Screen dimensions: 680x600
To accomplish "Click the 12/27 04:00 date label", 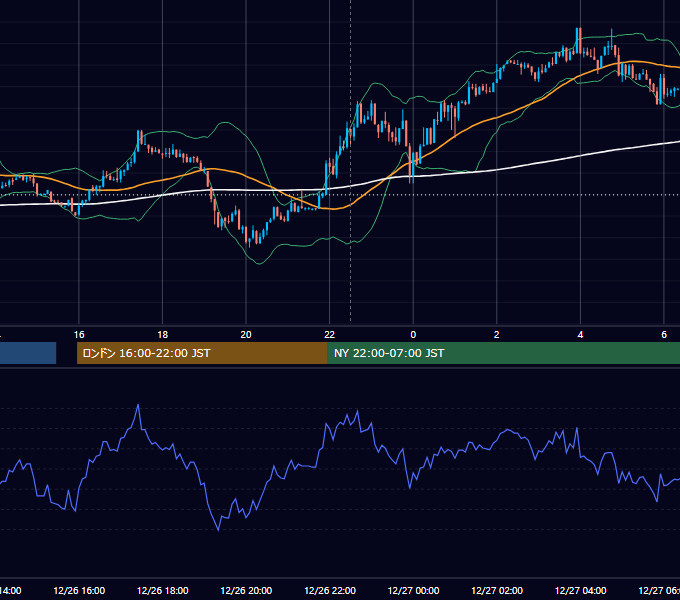I will pos(581,590).
